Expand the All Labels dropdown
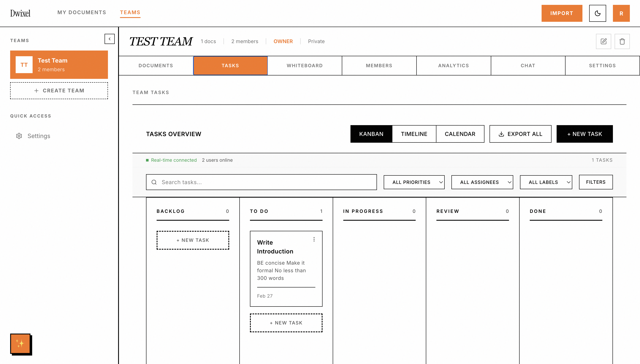This screenshot has height=364, width=640. 546,182
